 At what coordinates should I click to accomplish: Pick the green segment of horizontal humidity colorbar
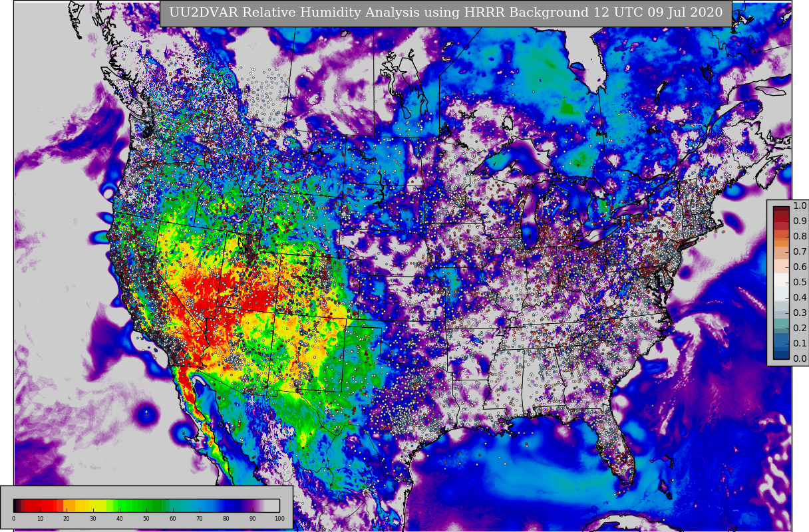tap(136, 505)
